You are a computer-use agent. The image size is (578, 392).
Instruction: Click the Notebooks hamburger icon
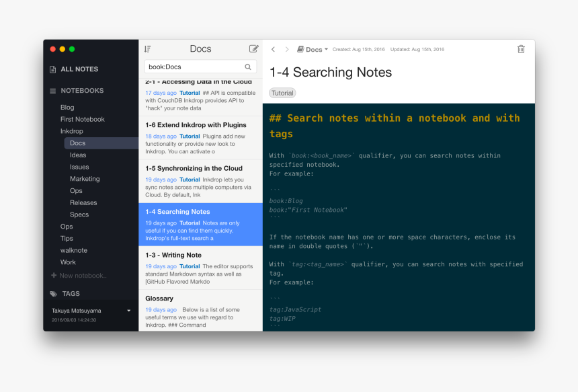52,91
